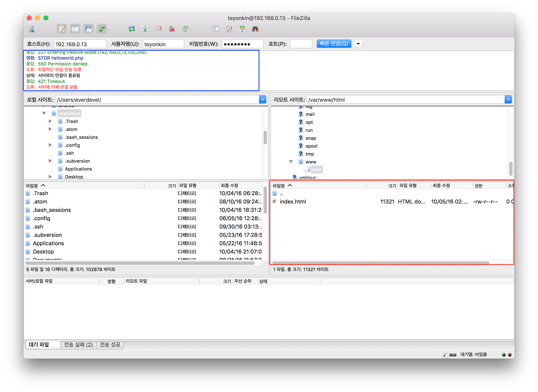
Task: Click the green activity indicator light
Action: point(504,355)
